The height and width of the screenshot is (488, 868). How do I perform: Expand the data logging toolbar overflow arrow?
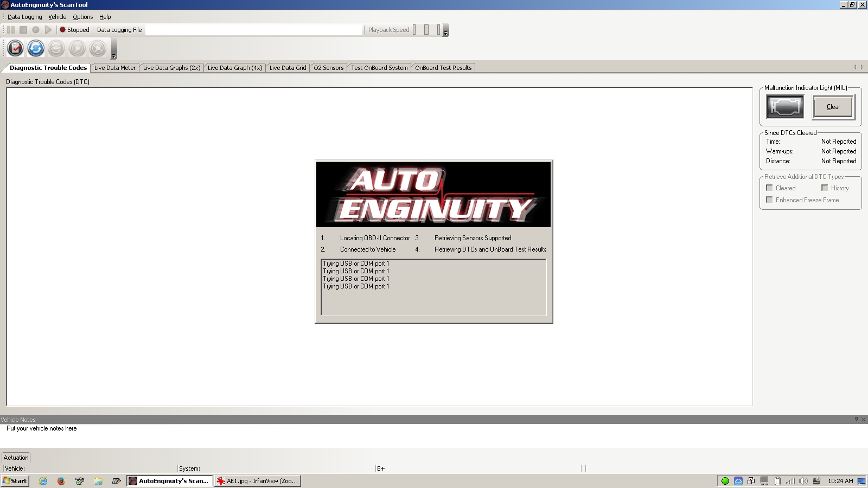446,34
